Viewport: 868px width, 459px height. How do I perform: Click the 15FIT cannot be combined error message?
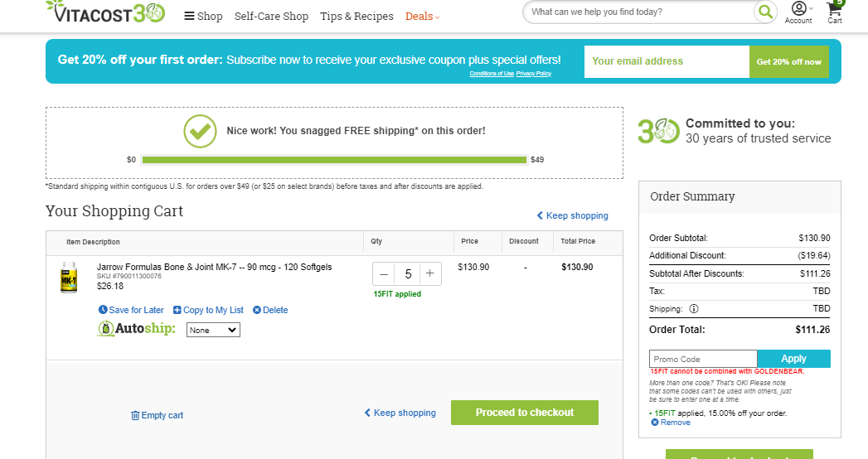click(x=727, y=372)
